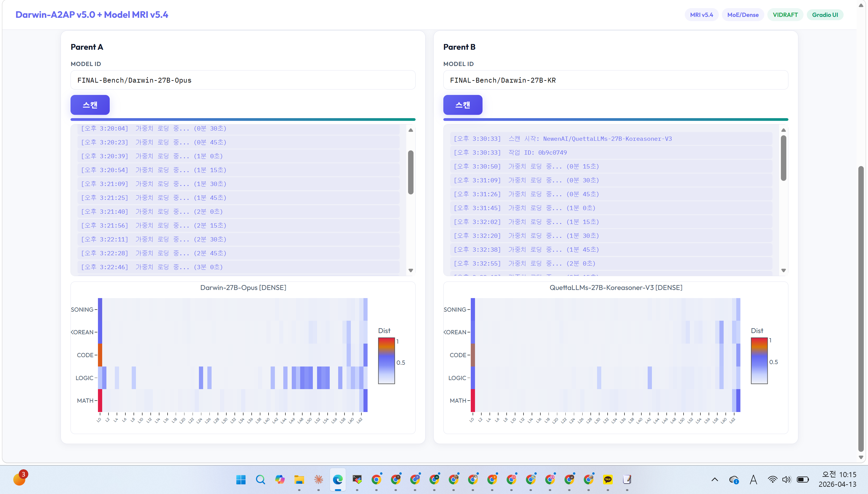Click the MRI v5.4 badge
Image resolution: width=868 pixels, height=494 pixels.
coord(701,15)
